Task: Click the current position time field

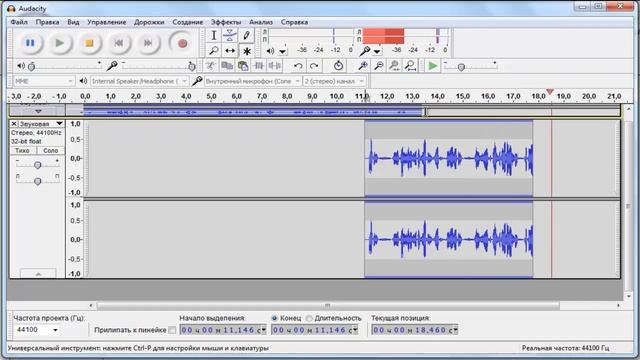Action: click(x=415, y=329)
